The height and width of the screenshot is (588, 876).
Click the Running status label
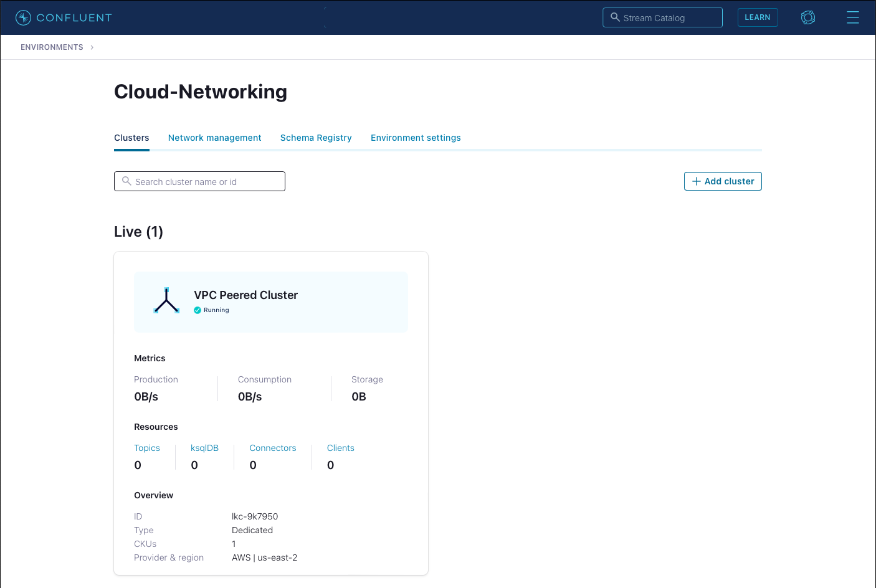click(216, 310)
